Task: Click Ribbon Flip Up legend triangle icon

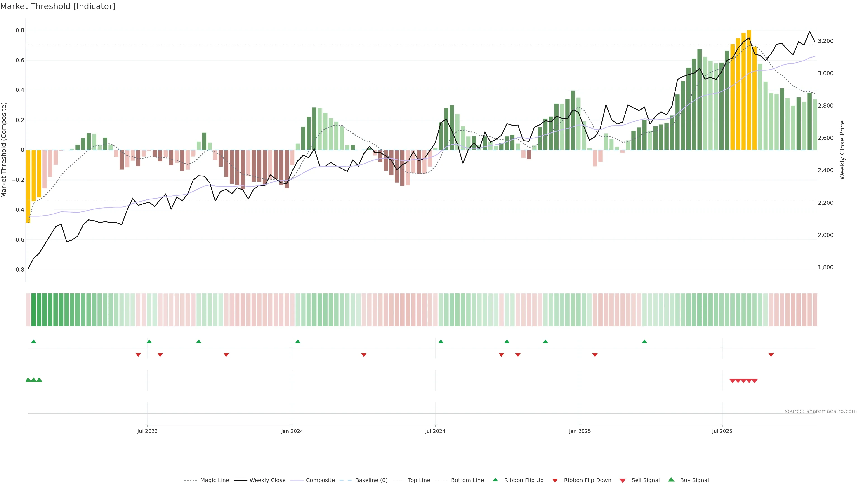Action: click(x=495, y=480)
